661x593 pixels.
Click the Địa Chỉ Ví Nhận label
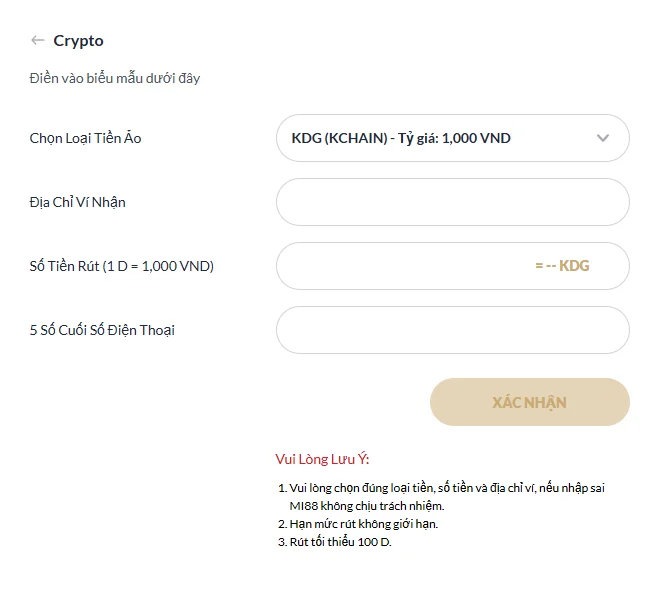pyautogui.click(x=77, y=202)
